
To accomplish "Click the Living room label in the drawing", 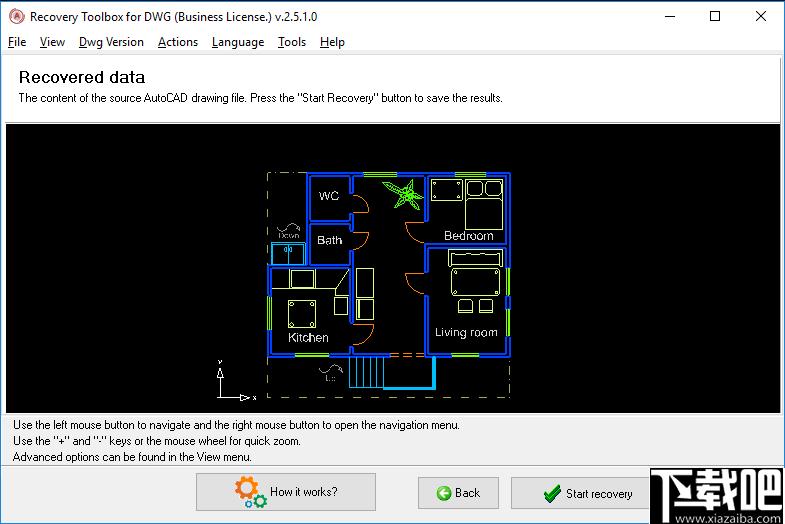I will pos(466,332).
